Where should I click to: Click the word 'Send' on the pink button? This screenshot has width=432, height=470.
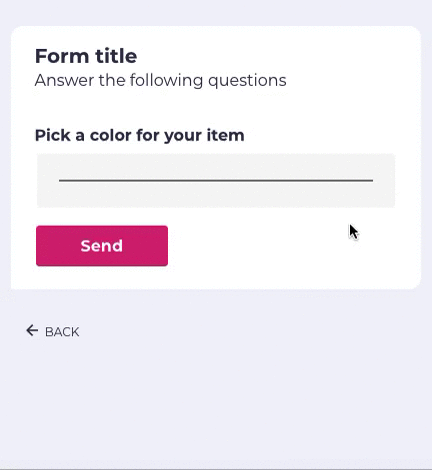point(102,246)
